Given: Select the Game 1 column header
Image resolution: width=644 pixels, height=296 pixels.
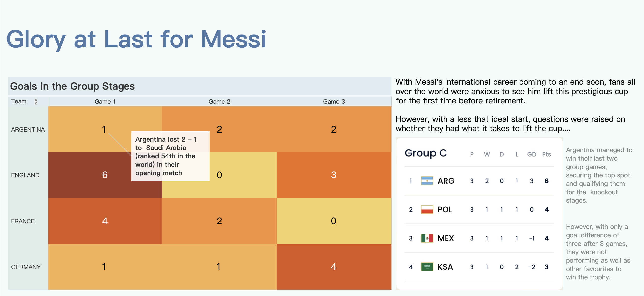Looking at the screenshot, I should tap(105, 102).
